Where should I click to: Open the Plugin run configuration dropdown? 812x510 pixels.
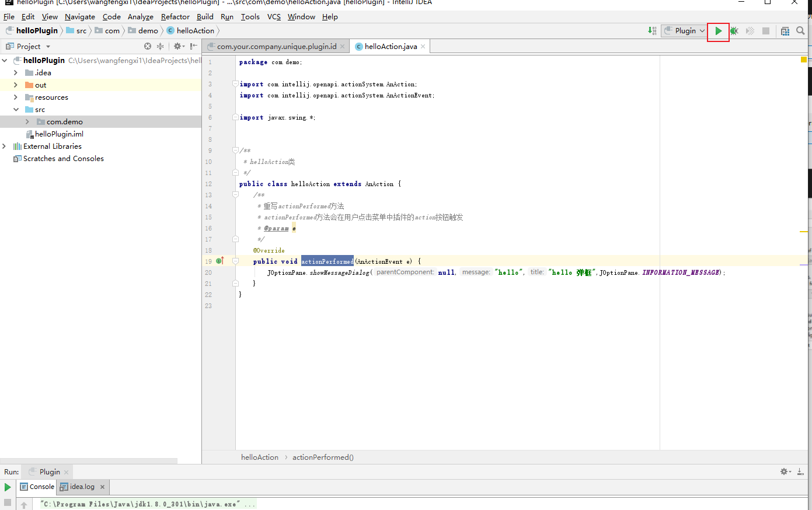[x=684, y=31]
